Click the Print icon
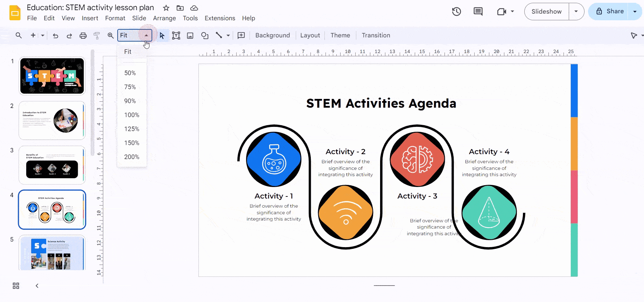 (x=83, y=36)
